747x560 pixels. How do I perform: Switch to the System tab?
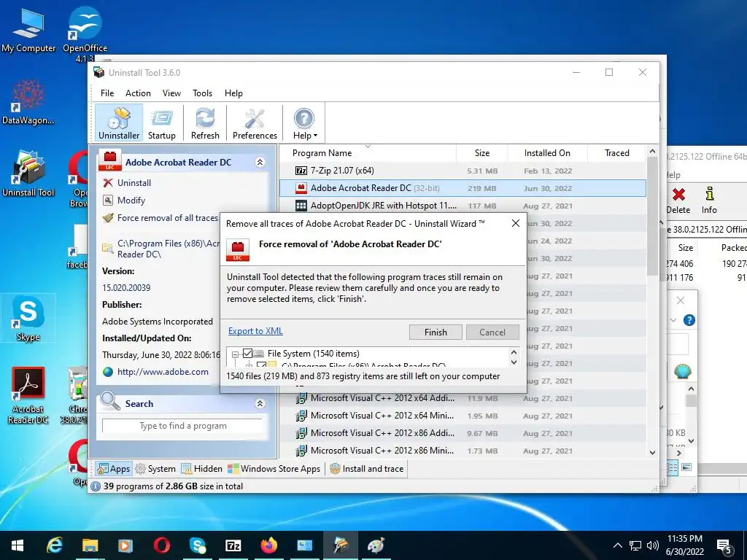155,469
